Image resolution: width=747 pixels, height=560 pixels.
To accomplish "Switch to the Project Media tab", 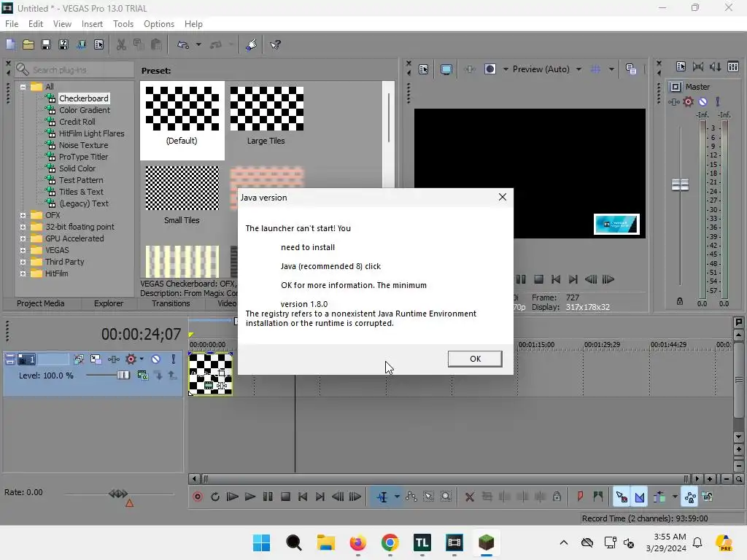I will (x=41, y=303).
